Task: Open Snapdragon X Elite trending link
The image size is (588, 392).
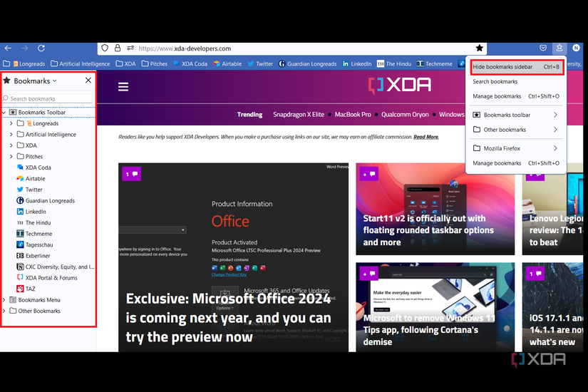Action: [x=299, y=115]
